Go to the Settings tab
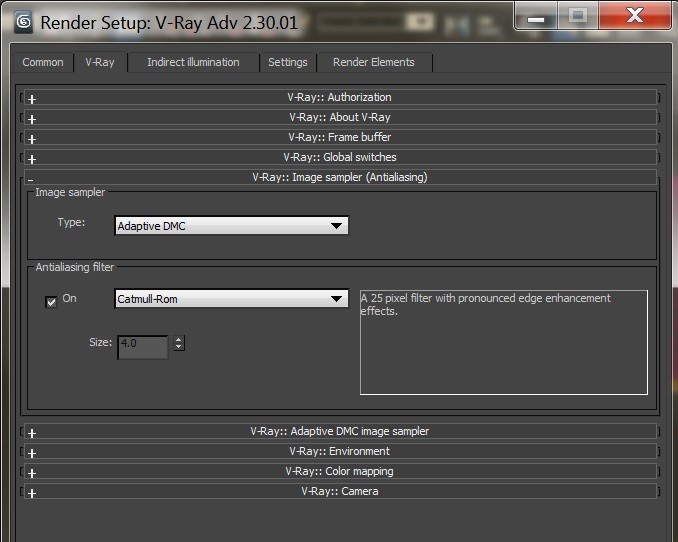The width and height of the screenshot is (678, 542). 288,62
